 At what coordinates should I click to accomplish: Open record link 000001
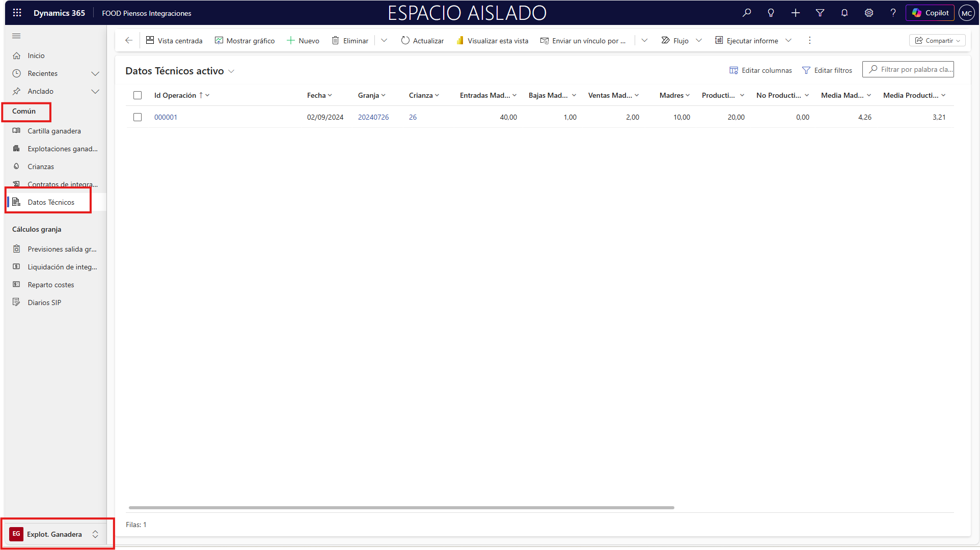tap(166, 117)
